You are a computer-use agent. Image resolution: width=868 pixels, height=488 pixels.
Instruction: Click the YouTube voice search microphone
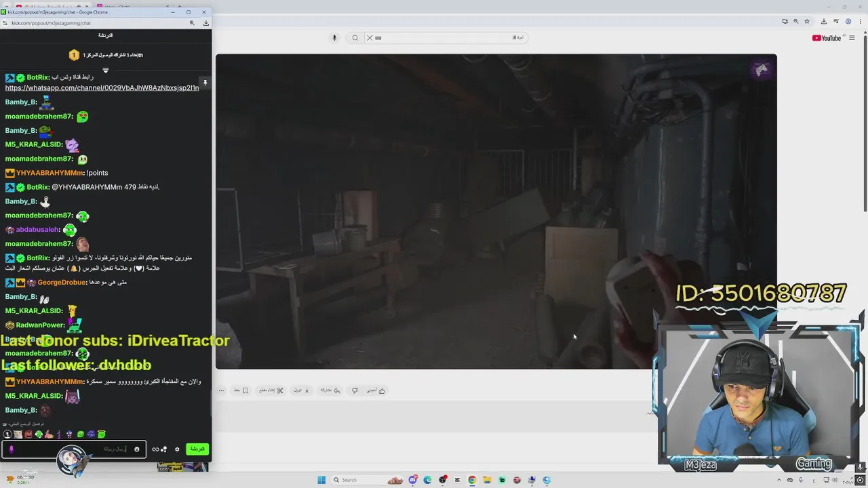334,38
